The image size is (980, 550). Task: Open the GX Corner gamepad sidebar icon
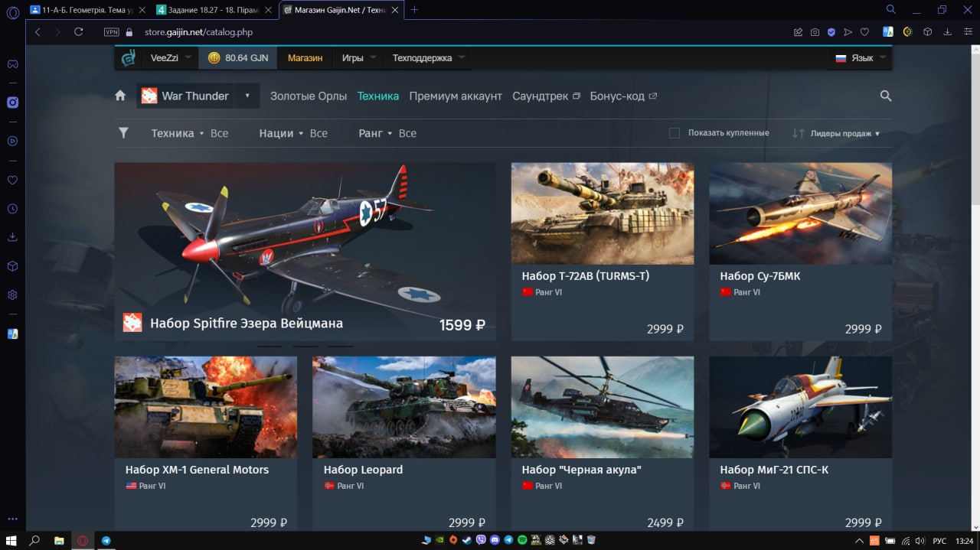point(12,63)
